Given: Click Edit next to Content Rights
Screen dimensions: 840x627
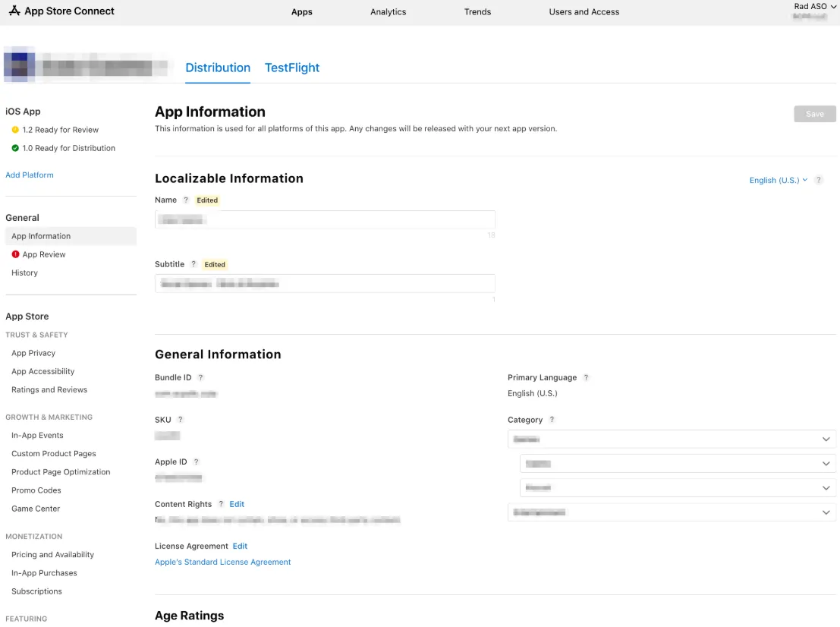Looking at the screenshot, I should 236,503.
